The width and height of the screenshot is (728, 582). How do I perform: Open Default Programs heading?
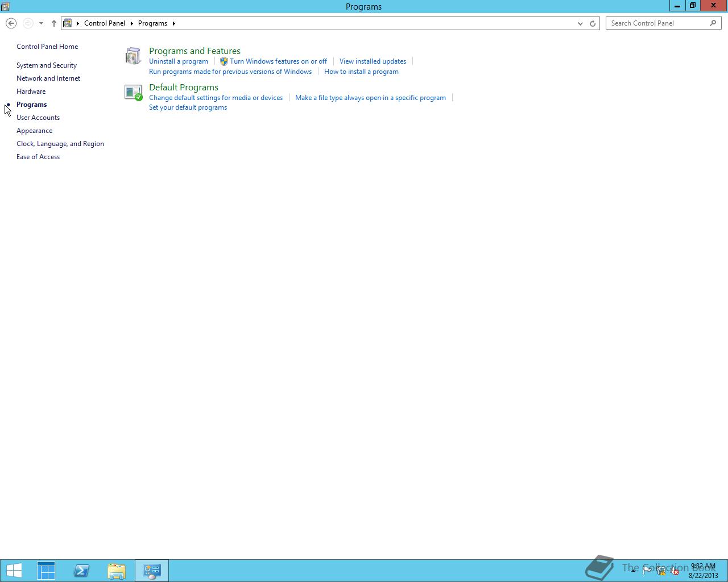(184, 88)
